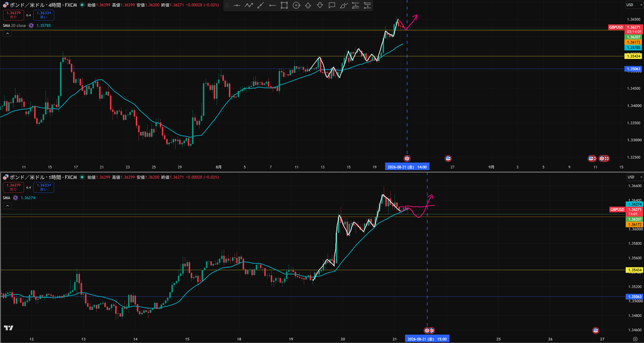Open event icons below 15:00 marker on 1-hour chart
Viewport: 644px width, 343px height.
pos(430,330)
